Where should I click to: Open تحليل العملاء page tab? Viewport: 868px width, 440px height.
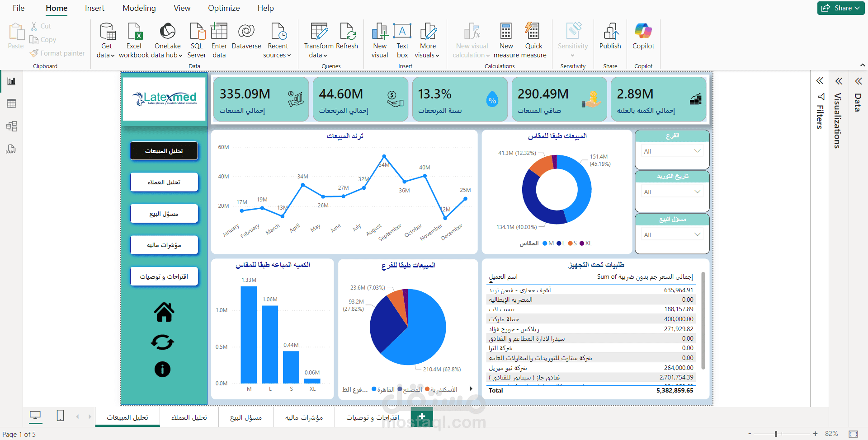click(189, 417)
